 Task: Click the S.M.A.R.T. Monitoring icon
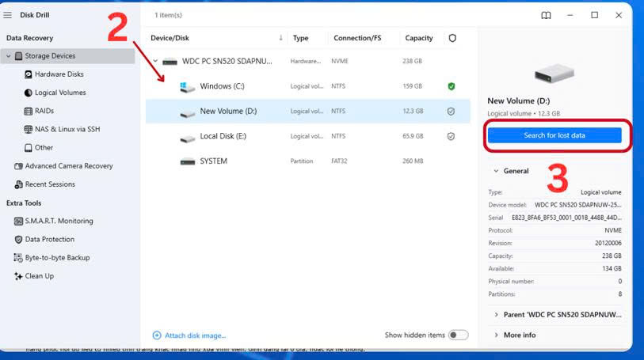[x=18, y=221]
